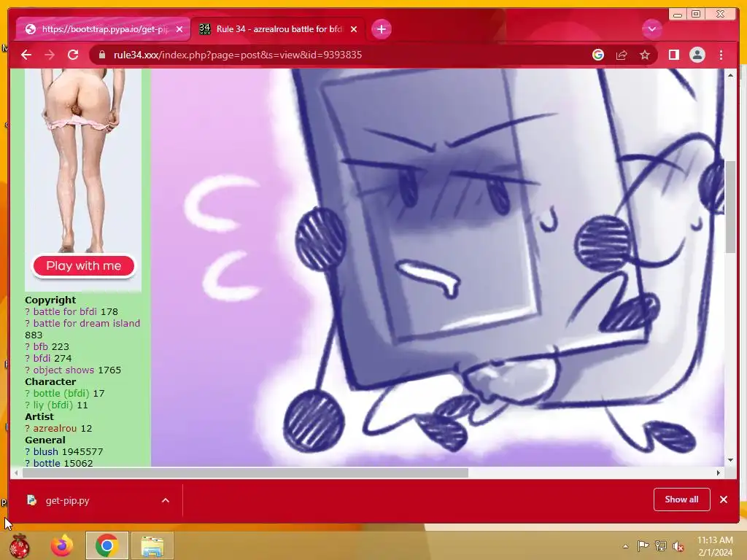Close the Rule 34 azrealrou tab

(x=354, y=29)
